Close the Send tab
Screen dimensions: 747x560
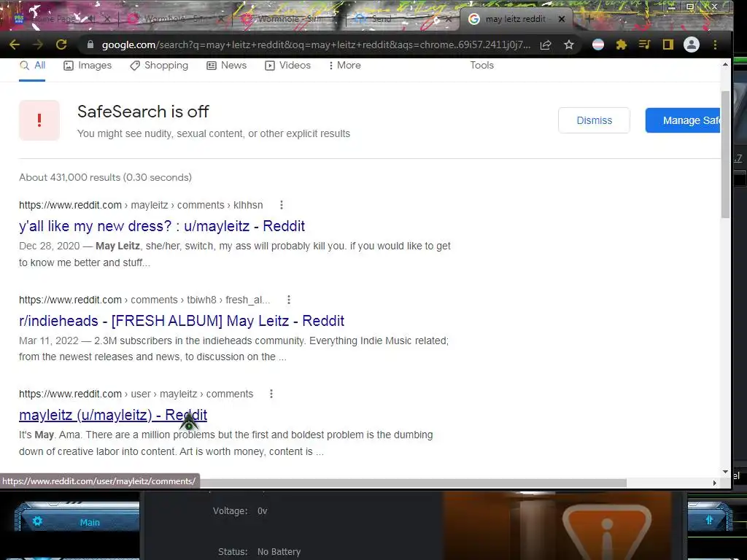(449, 19)
